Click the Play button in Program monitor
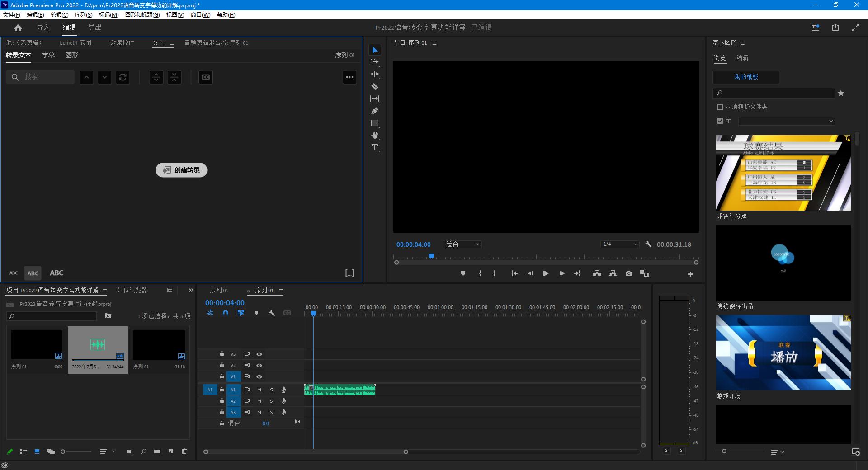868x470 pixels. tap(546, 273)
